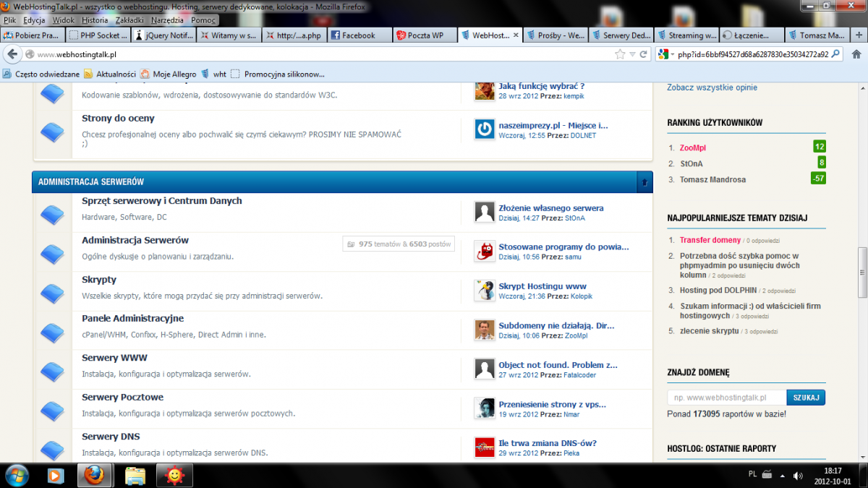Viewport: 868px width, 488px height.
Task: Open the Pomoc menu
Action: (203, 20)
